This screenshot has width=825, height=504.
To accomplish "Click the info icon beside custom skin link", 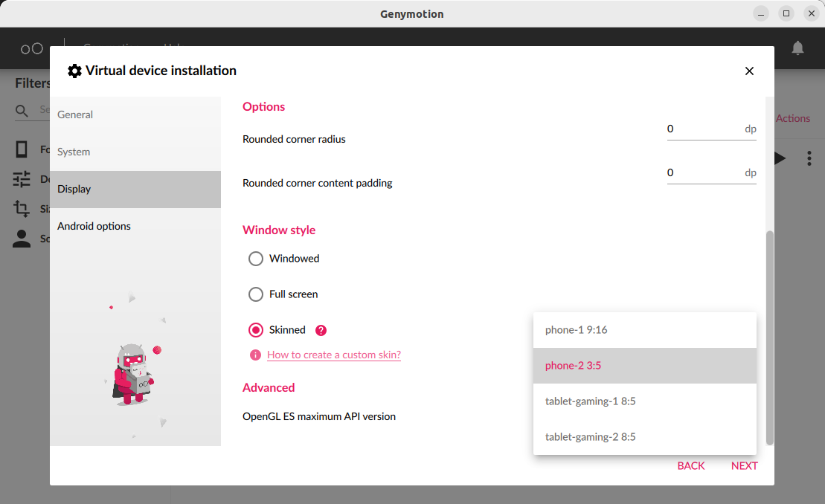I will (255, 355).
